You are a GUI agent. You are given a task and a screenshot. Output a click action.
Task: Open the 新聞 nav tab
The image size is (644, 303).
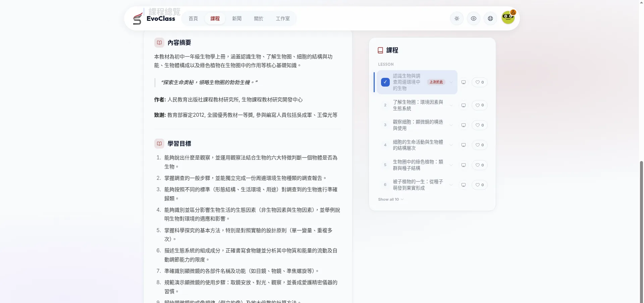click(x=237, y=18)
